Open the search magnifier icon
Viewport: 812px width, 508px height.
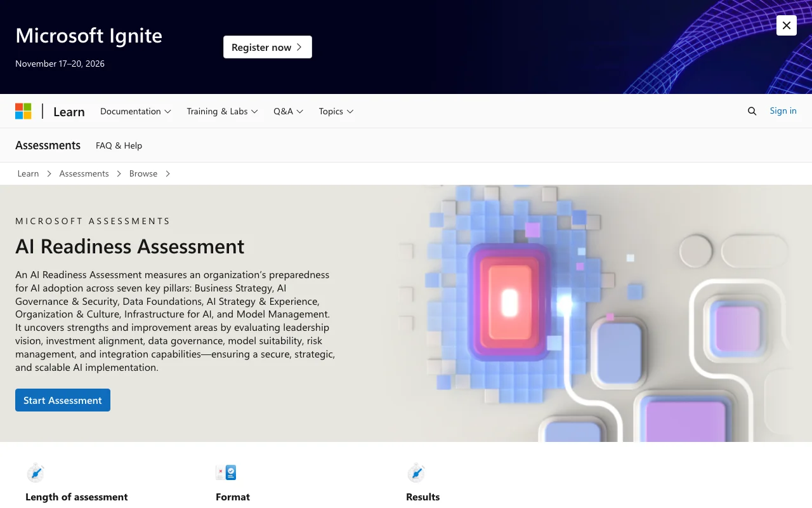click(x=752, y=111)
